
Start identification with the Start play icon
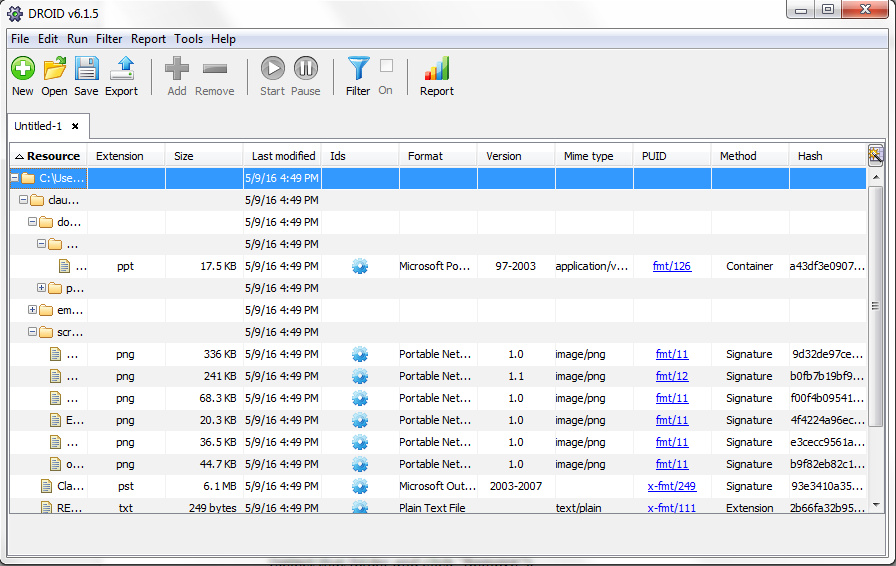273,68
